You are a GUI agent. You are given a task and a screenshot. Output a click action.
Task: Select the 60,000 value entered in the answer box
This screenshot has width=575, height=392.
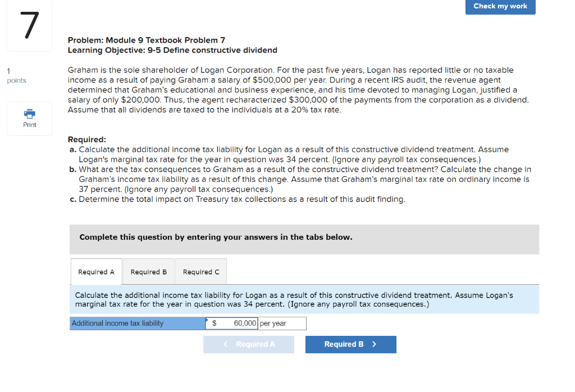(244, 323)
